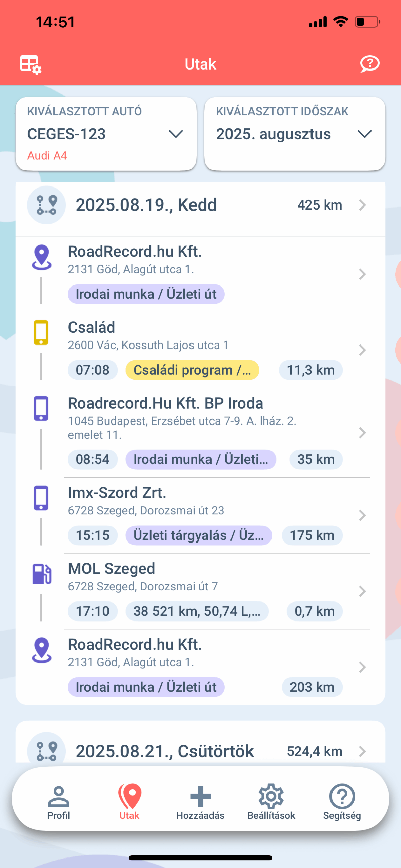
Task: Open the 2025. augusztus period dropdown
Action: point(295,134)
